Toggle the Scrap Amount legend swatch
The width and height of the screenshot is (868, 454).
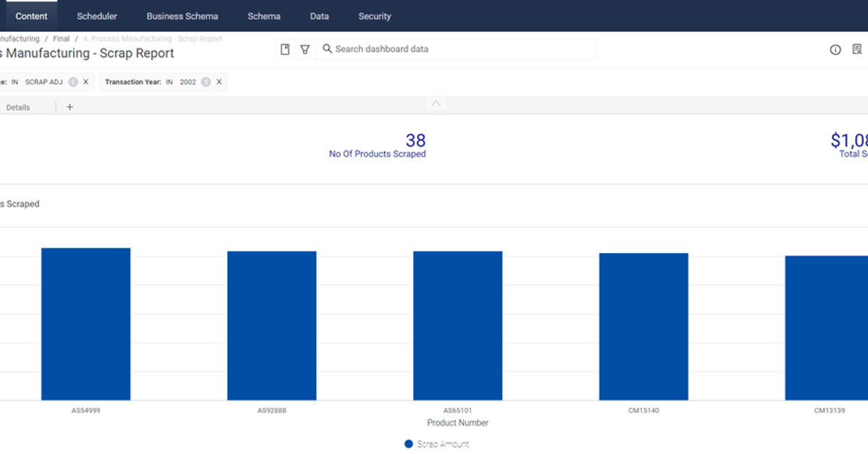409,444
